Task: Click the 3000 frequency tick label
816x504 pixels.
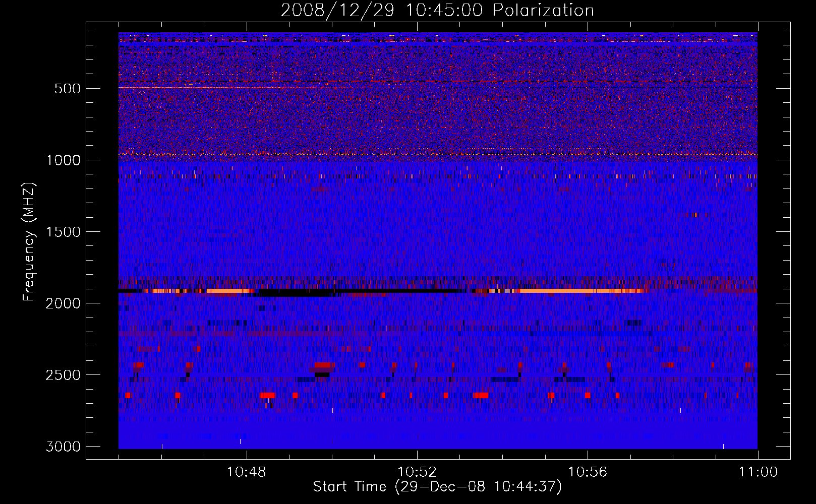Action: (64, 447)
